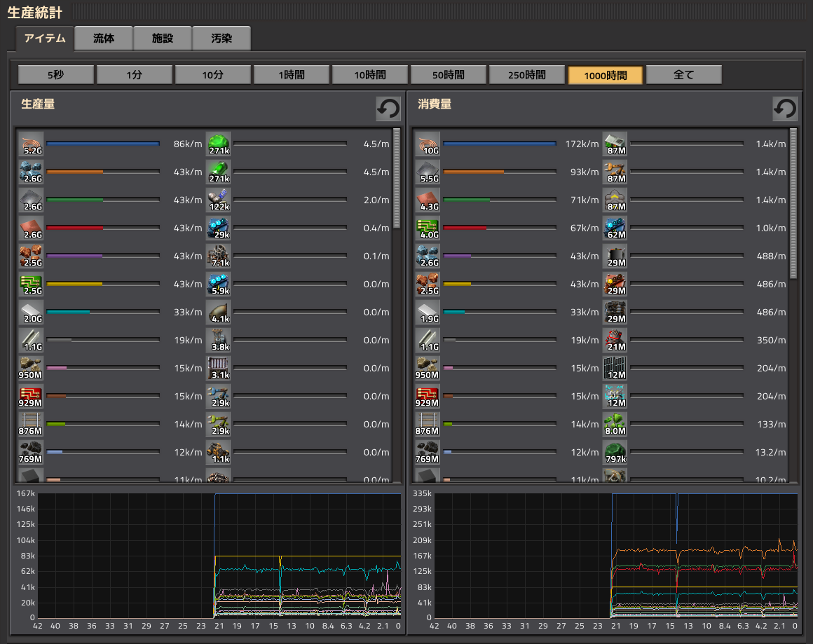Set time range to 5秒
The width and height of the screenshot is (813, 644).
pyautogui.click(x=56, y=75)
